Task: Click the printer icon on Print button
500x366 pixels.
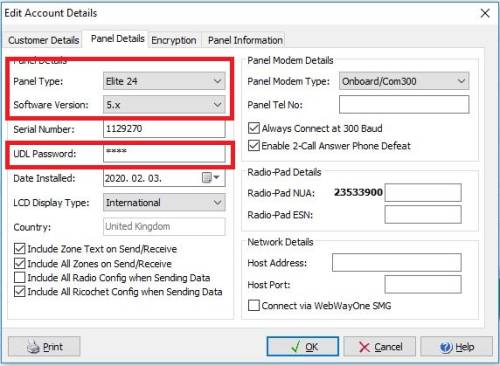Action: pyautogui.click(x=33, y=347)
